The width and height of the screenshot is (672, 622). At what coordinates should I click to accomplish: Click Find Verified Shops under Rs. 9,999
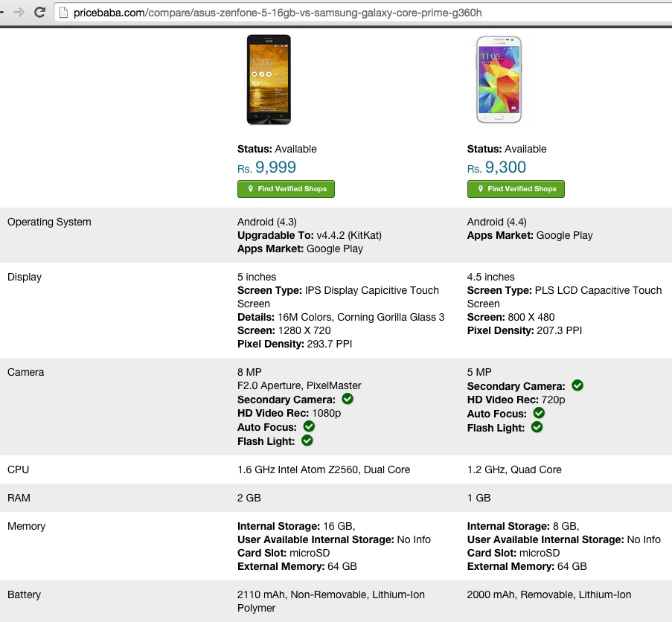286,189
